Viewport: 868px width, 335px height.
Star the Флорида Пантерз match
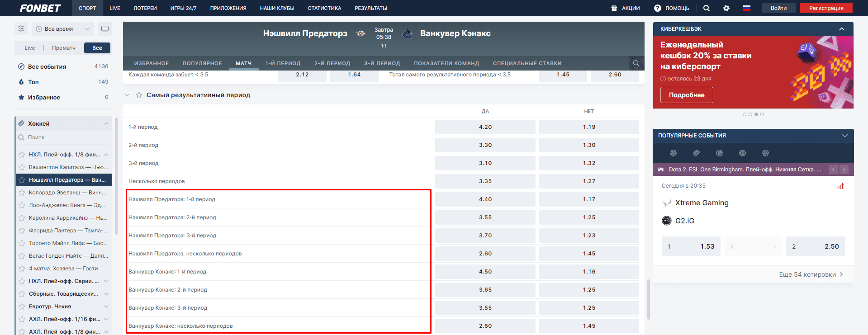22,231
